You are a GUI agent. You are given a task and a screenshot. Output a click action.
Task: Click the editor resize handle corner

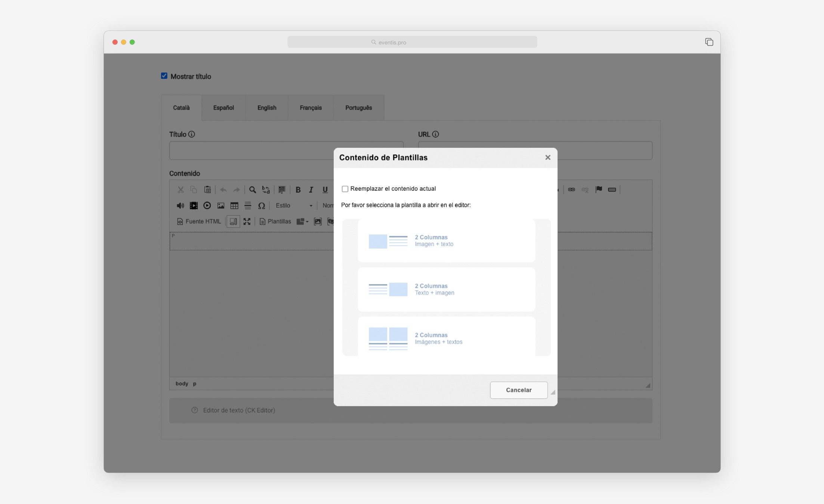pos(648,385)
